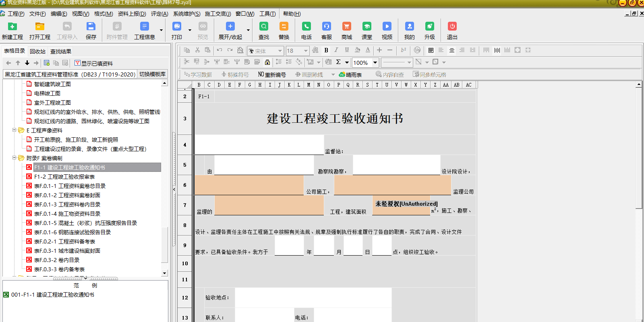Click the 切换模板库 button
This screenshot has height=322, width=644.
click(152, 74)
